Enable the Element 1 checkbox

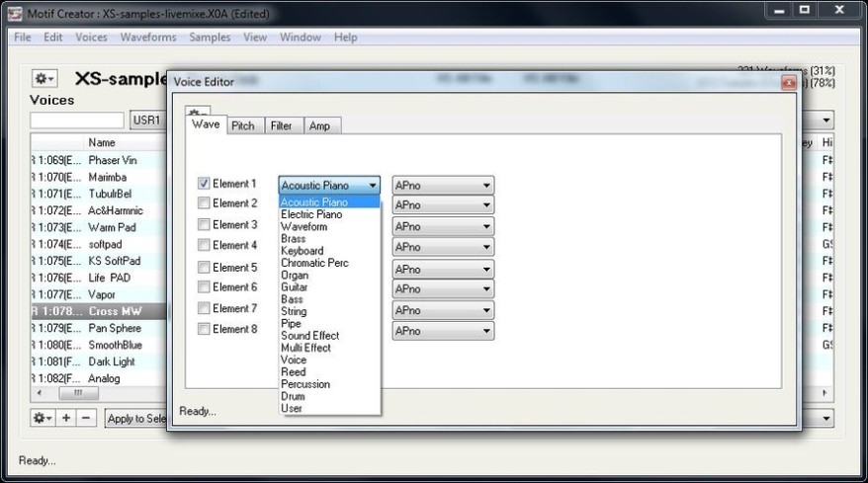point(204,183)
